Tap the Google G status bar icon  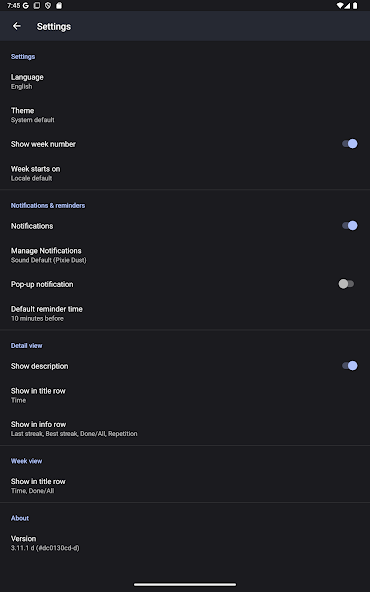click(x=26, y=6)
